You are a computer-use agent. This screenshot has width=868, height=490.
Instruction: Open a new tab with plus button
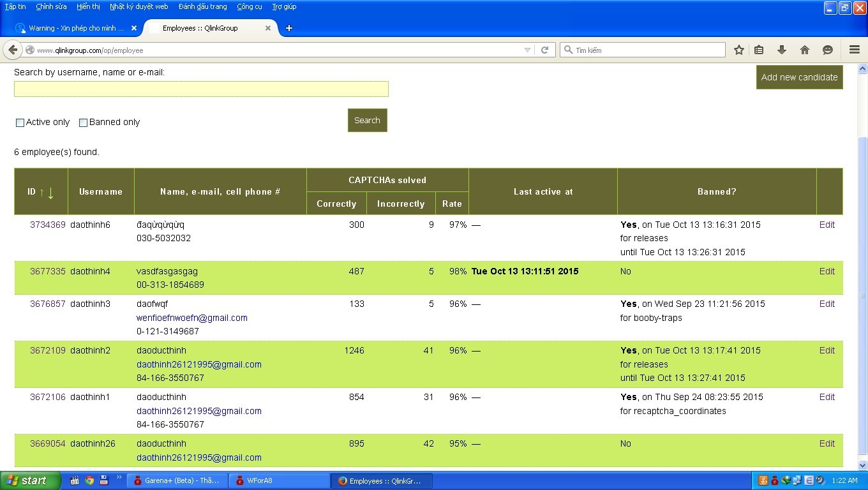click(288, 28)
